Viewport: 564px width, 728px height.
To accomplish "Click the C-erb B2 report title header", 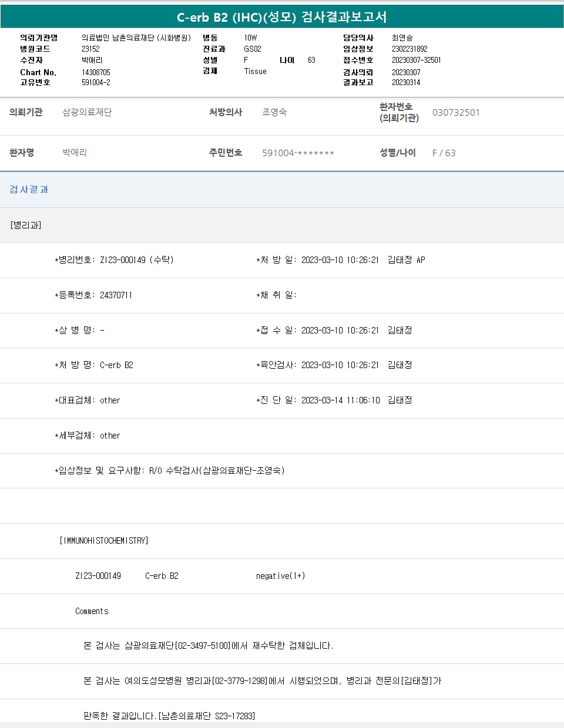I will click(x=281, y=17).
